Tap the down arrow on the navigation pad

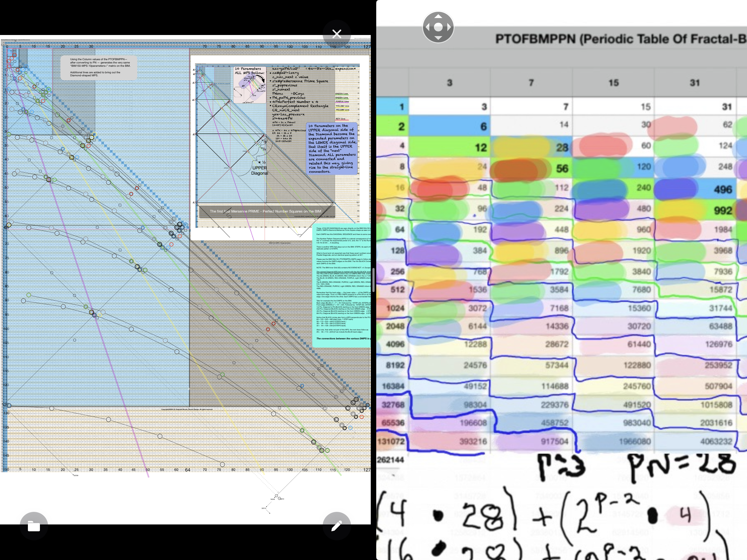click(x=438, y=38)
